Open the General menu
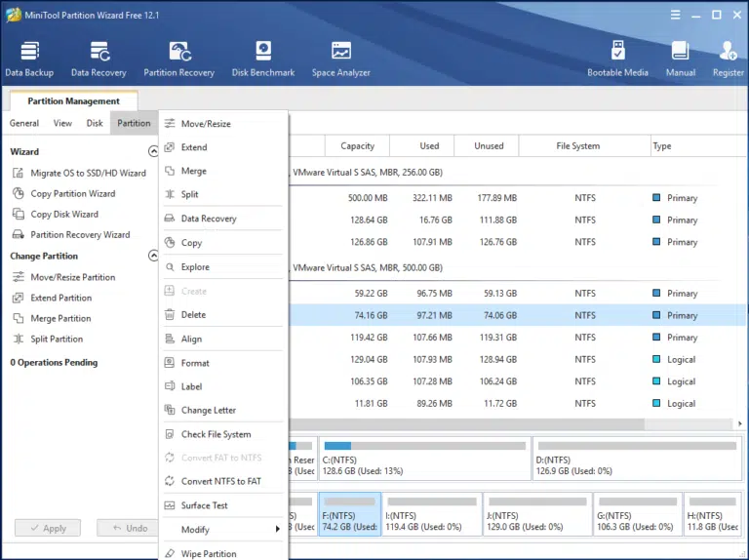Viewport: 749px width, 560px height. click(24, 123)
